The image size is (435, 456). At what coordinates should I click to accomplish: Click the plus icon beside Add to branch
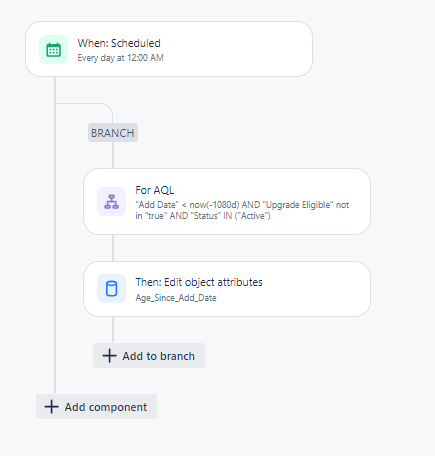(x=109, y=356)
